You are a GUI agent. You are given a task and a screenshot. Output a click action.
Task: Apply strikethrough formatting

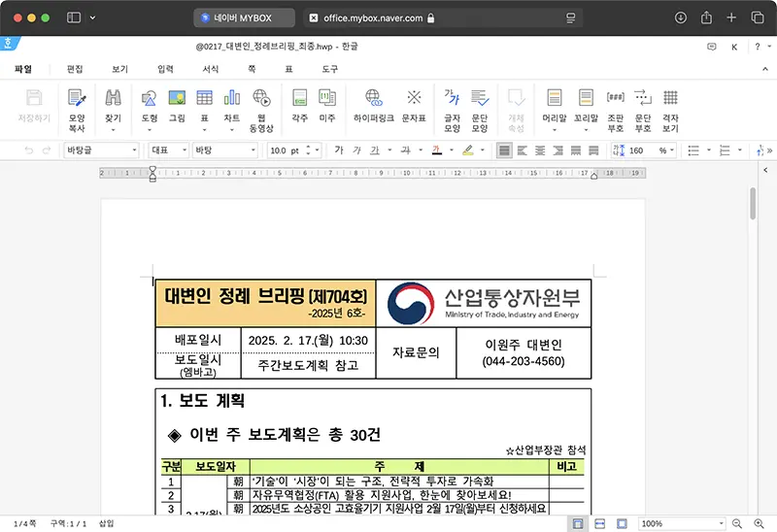click(405, 150)
